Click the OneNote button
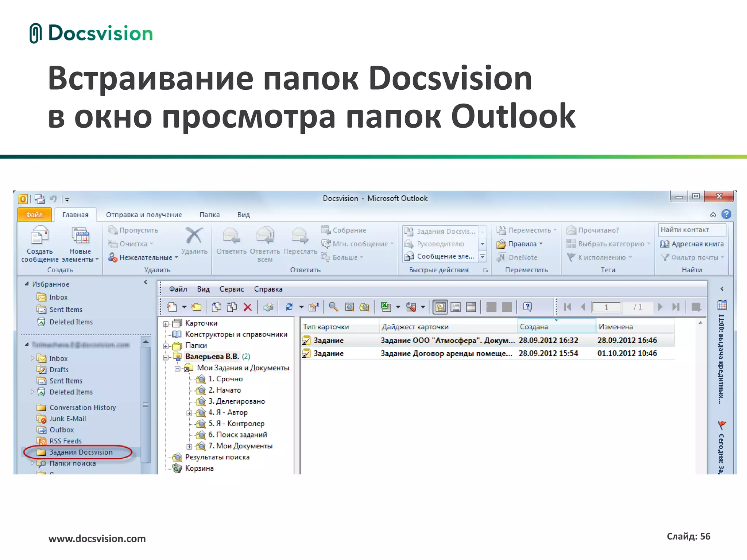Viewport: 747px width, 560px height. 517,257
